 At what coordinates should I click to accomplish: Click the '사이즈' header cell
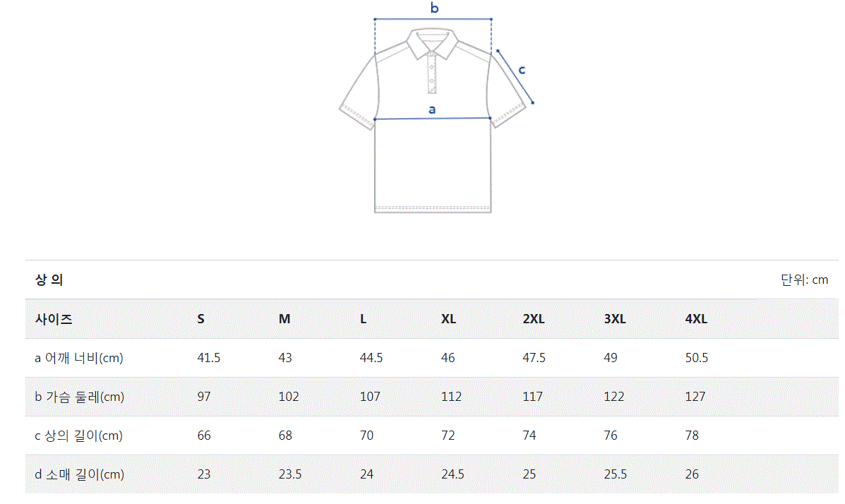[x=54, y=319]
